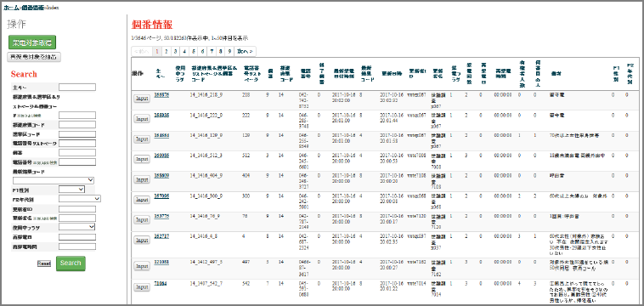This screenshot has height=306, width=644.
Task: Open the 個番情報 breadcrumb link
Action: (x=32, y=8)
